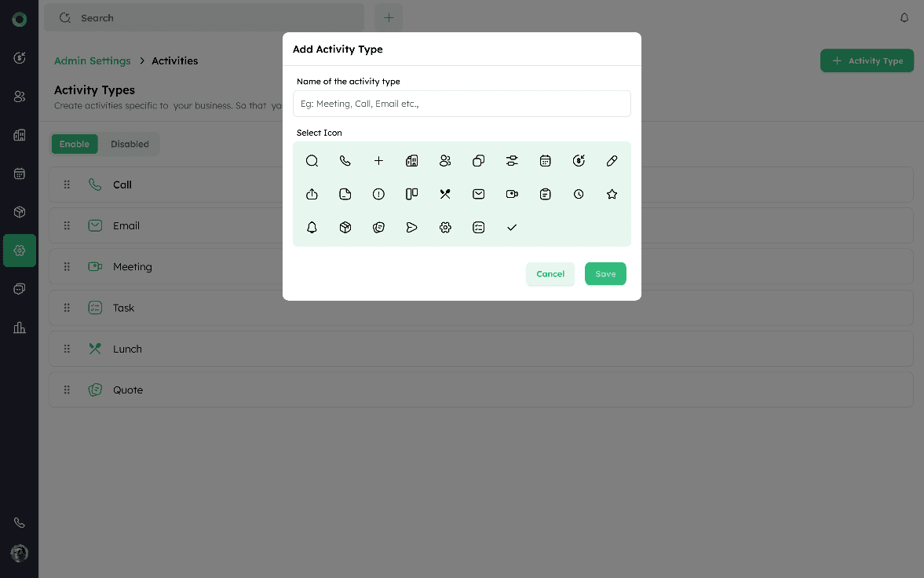Pick the star icon for activity type
924x578 pixels.
[612, 194]
